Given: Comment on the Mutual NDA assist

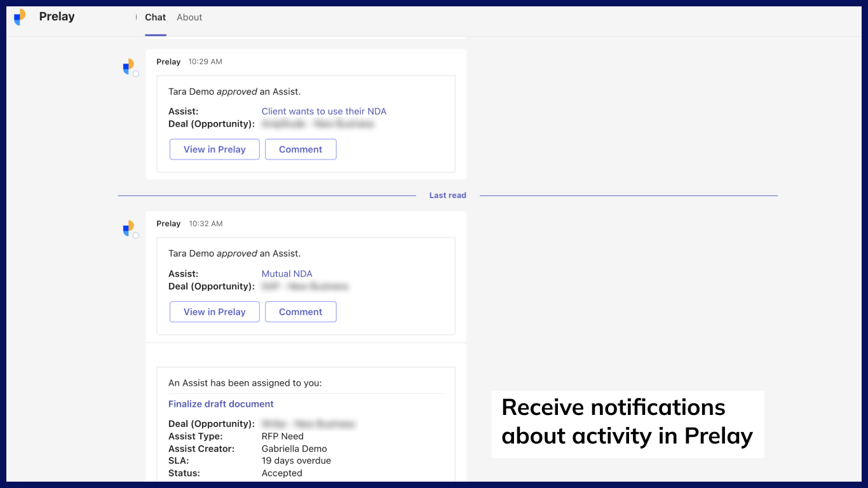Looking at the screenshot, I should (x=301, y=312).
